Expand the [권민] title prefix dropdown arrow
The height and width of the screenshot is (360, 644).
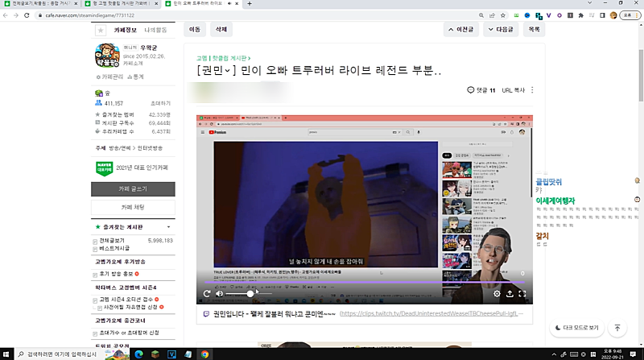coord(227,71)
